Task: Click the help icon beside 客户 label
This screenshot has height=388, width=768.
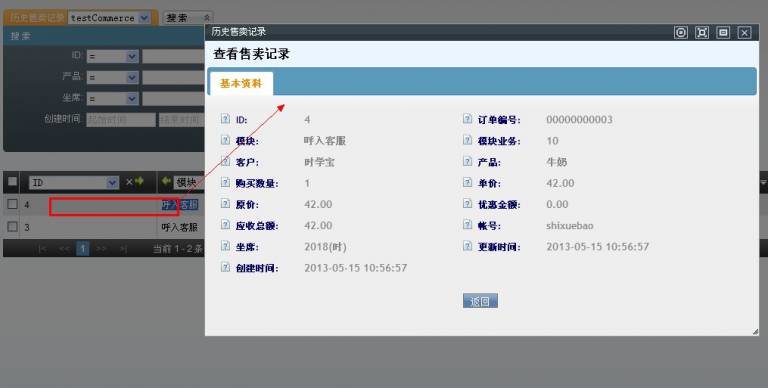Action: tap(225, 161)
